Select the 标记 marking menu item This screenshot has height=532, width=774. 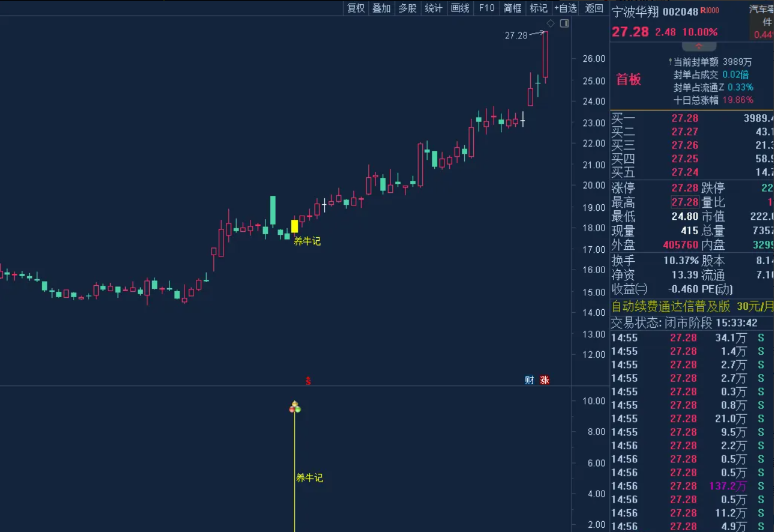click(x=538, y=8)
